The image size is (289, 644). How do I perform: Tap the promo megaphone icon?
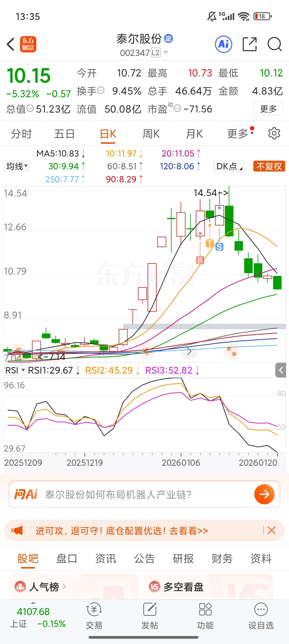point(17,530)
